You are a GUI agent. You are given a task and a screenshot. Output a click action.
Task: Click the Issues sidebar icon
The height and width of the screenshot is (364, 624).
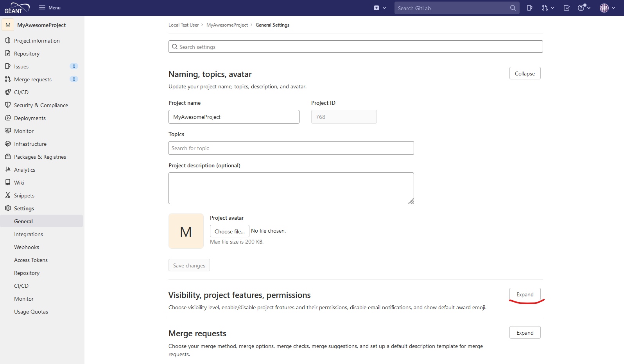(x=8, y=66)
